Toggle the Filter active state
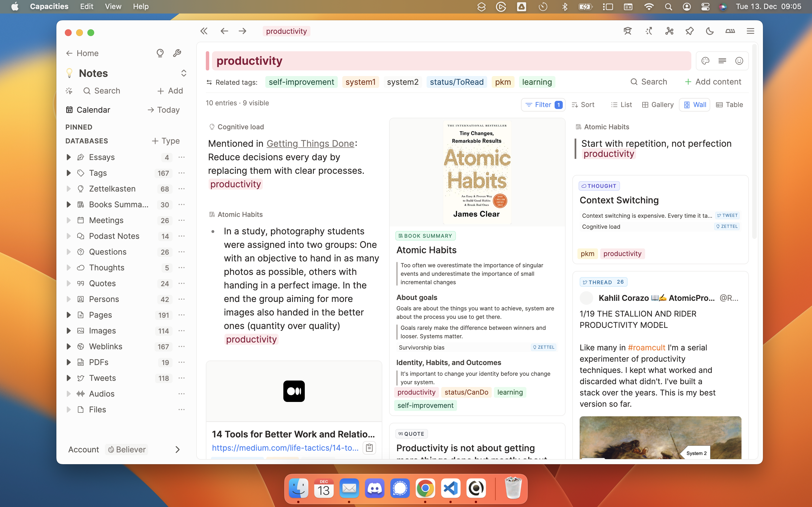 [x=542, y=104]
